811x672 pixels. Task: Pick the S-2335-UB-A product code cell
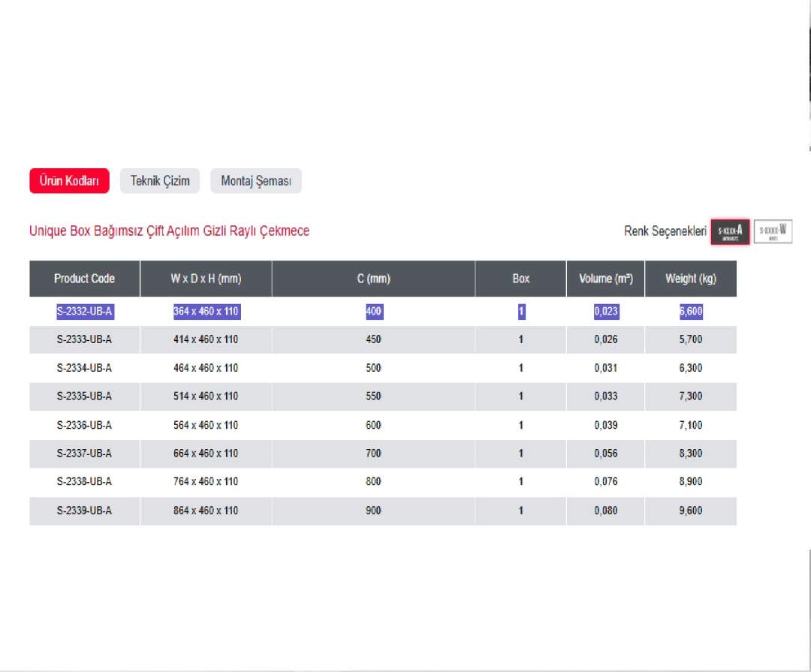(x=84, y=396)
